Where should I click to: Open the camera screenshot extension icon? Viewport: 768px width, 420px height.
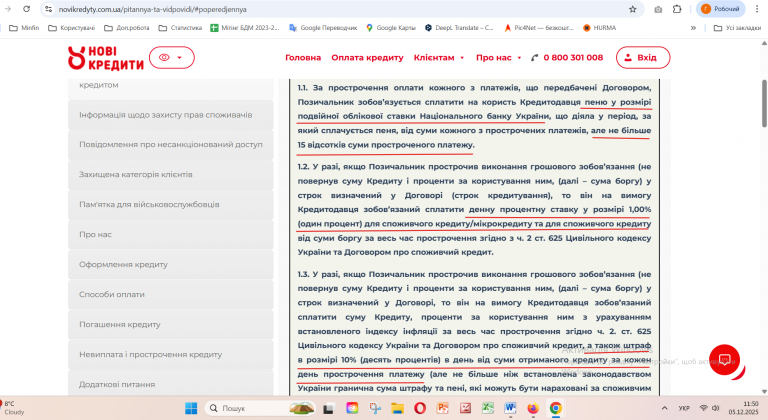pos(658,9)
